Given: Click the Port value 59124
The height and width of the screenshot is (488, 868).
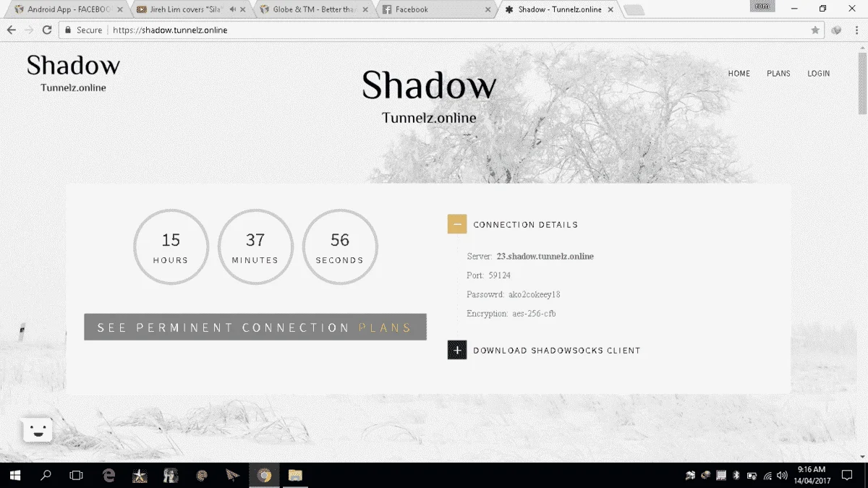Looking at the screenshot, I should [x=499, y=275].
